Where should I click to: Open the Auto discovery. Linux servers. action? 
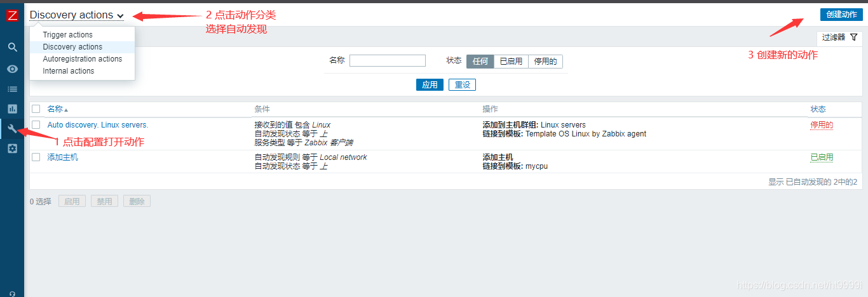coord(98,125)
